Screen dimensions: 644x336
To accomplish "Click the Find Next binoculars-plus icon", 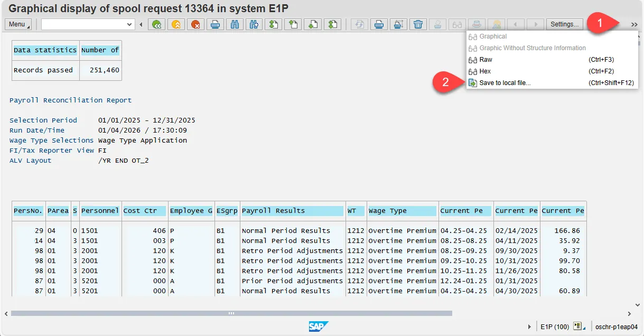I will 254,24.
